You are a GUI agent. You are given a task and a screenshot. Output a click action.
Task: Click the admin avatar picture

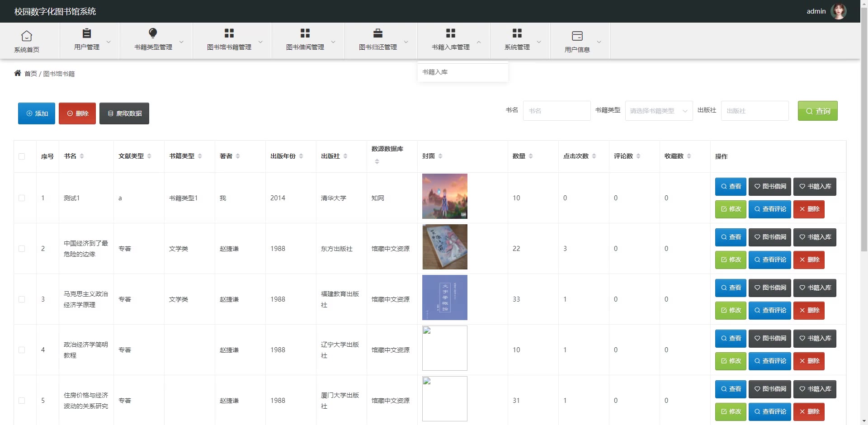839,11
